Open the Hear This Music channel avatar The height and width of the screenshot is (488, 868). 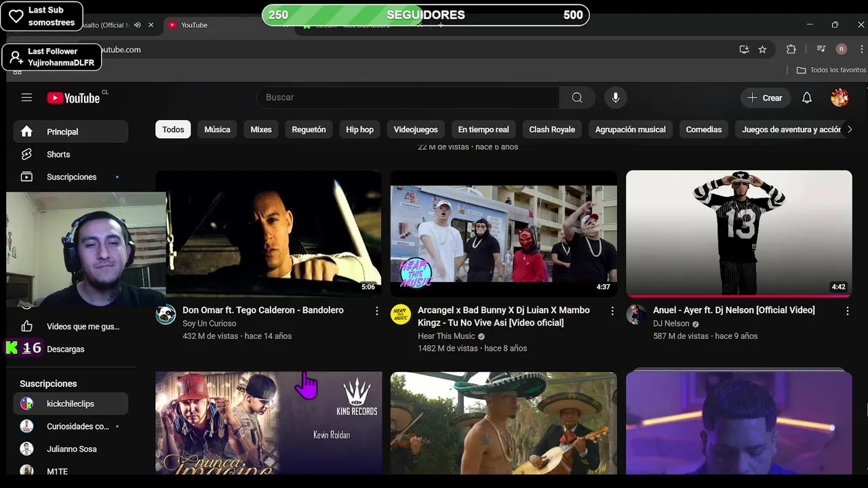pos(401,314)
